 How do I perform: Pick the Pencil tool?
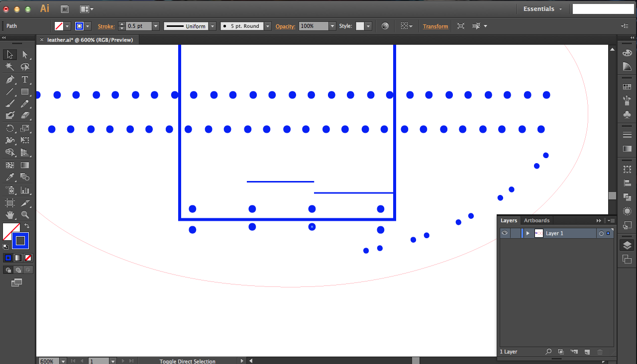(25, 103)
